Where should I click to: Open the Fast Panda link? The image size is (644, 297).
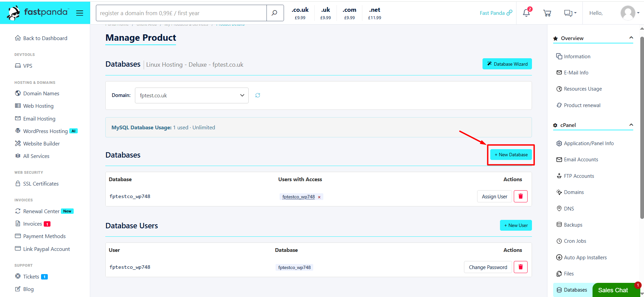click(496, 13)
